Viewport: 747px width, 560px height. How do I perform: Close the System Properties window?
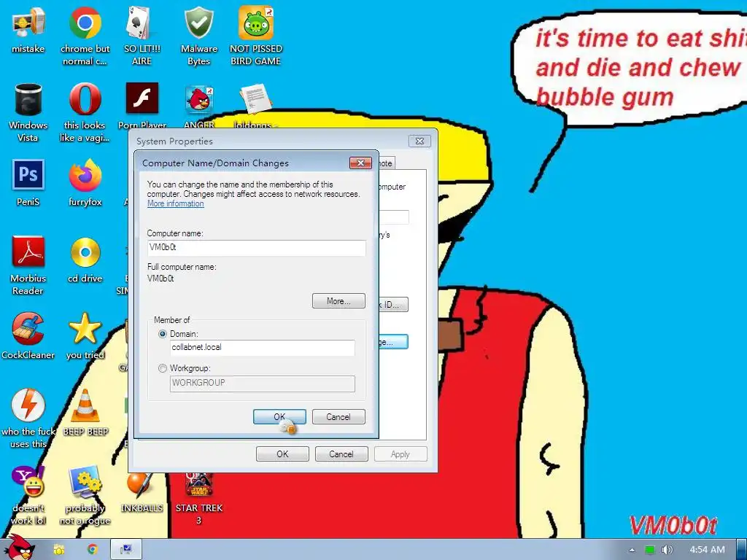click(419, 141)
